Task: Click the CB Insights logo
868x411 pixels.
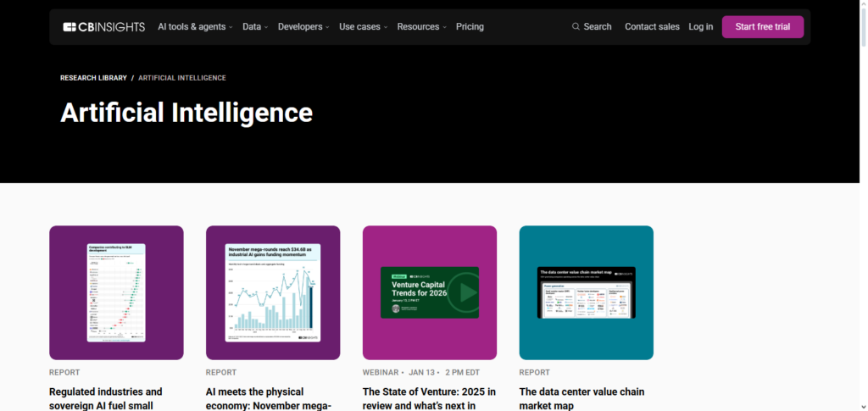Action: pos(104,26)
